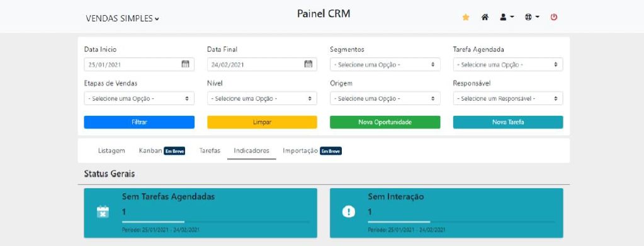Image resolution: width=644 pixels, height=246 pixels.
Task: Open the user profile icon menu
Action: point(507,17)
